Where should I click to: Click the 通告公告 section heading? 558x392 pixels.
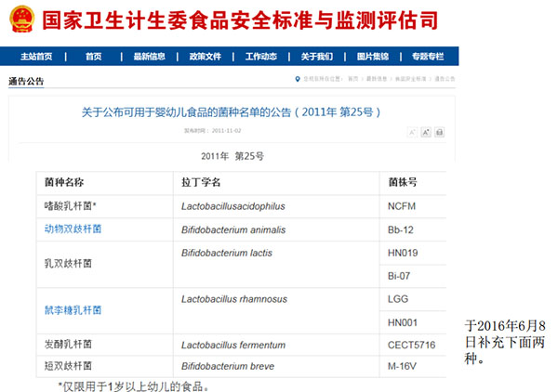coord(26,82)
